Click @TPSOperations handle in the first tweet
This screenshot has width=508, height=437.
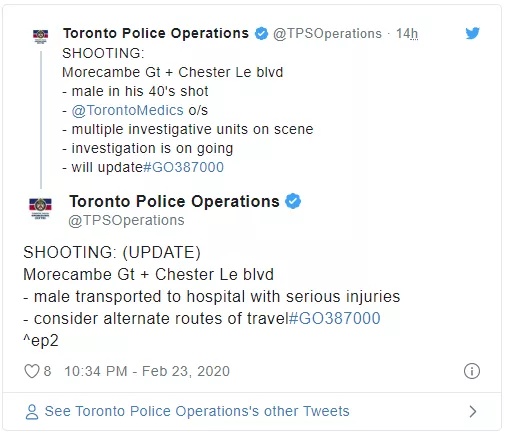[327, 34]
